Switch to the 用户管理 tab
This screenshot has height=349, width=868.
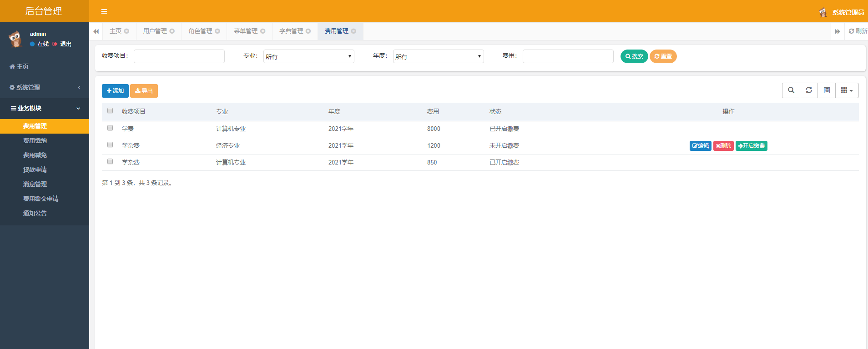(155, 31)
